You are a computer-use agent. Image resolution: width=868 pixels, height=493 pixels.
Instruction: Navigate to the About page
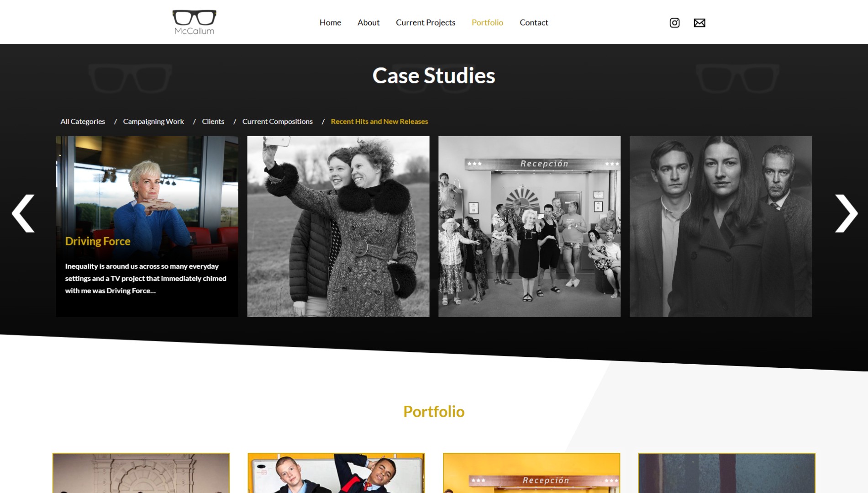[368, 22]
